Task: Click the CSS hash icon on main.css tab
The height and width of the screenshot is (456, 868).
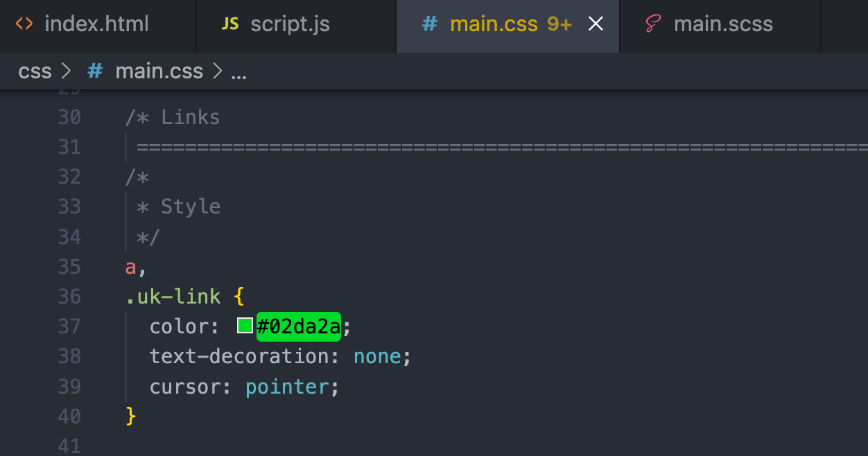Action: pos(430,24)
